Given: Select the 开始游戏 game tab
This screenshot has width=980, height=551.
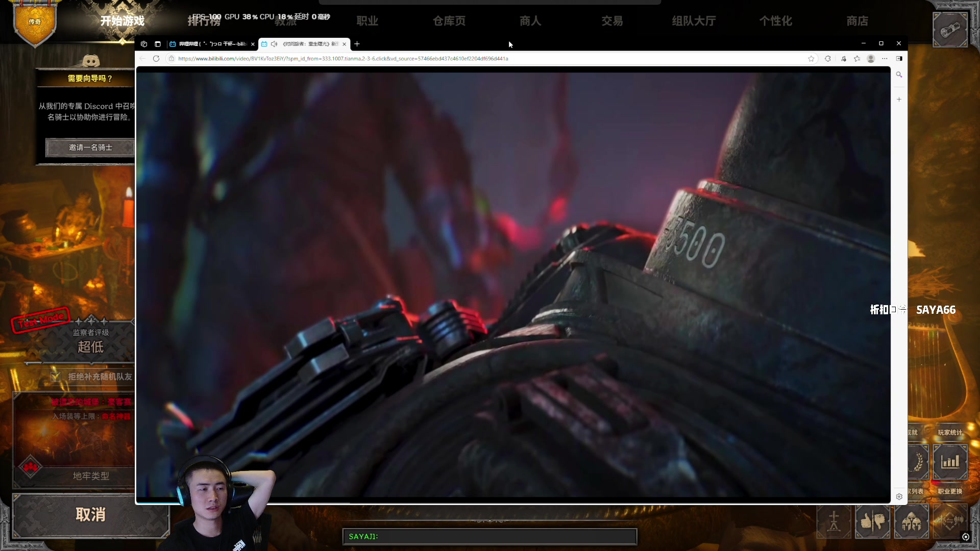Looking at the screenshot, I should point(122,21).
